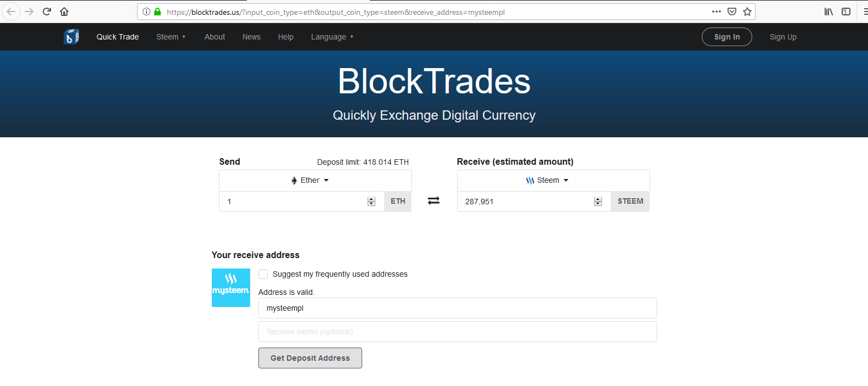Go to browser home page icon
Image resolution: width=868 pixels, height=386 pixels.
[64, 12]
